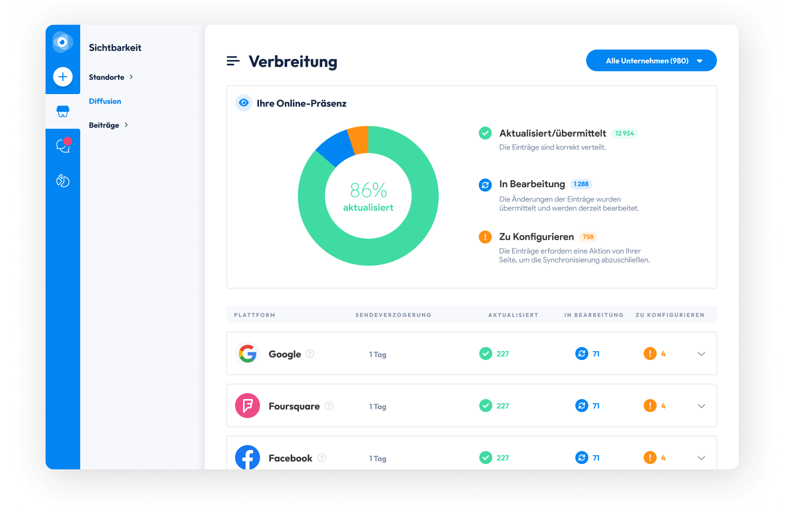Click the ZU KONFIGURIEREN column header
Image resolution: width=812 pixels, height=506 pixels.
click(670, 315)
